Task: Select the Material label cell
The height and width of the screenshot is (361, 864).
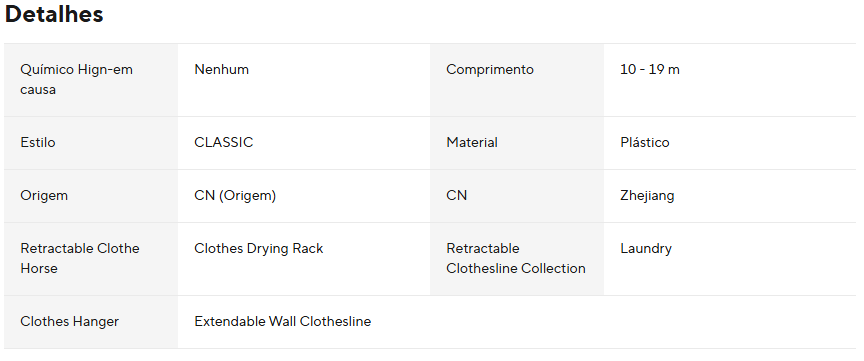Action: [517, 143]
